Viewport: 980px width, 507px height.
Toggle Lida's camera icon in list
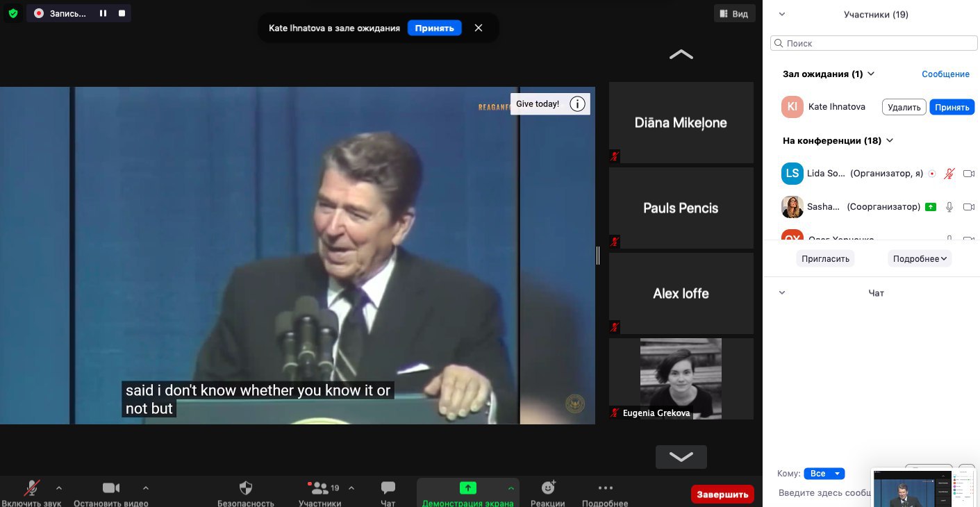pyautogui.click(x=970, y=174)
